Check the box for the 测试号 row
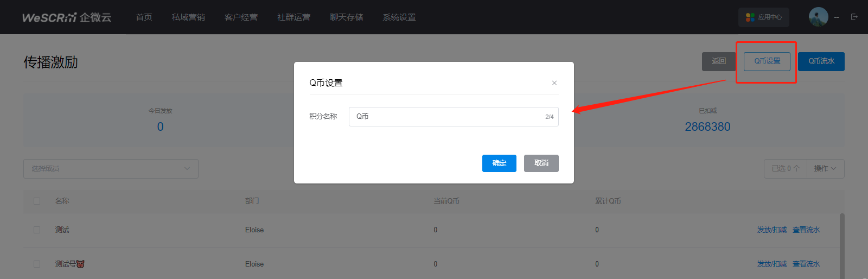This screenshot has width=868, height=279. click(x=37, y=264)
